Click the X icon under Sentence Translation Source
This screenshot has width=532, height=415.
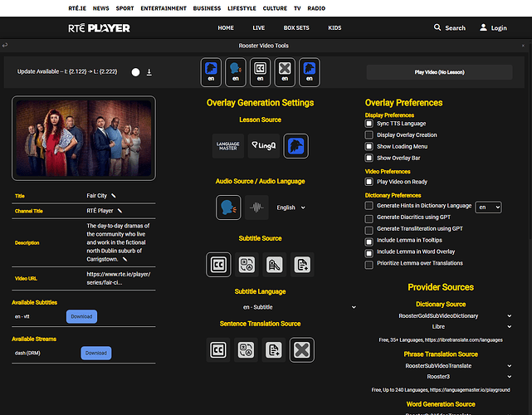click(x=302, y=350)
